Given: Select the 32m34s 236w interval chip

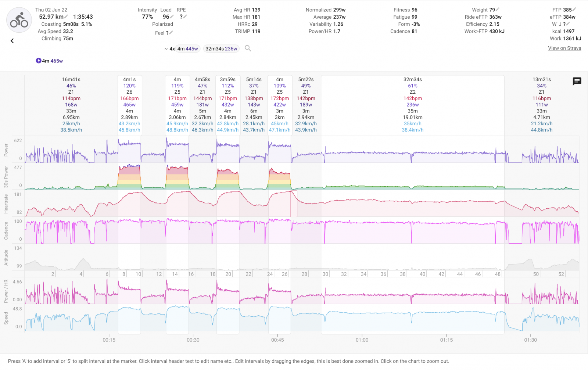Looking at the screenshot, I should click(x=221, y=49).
